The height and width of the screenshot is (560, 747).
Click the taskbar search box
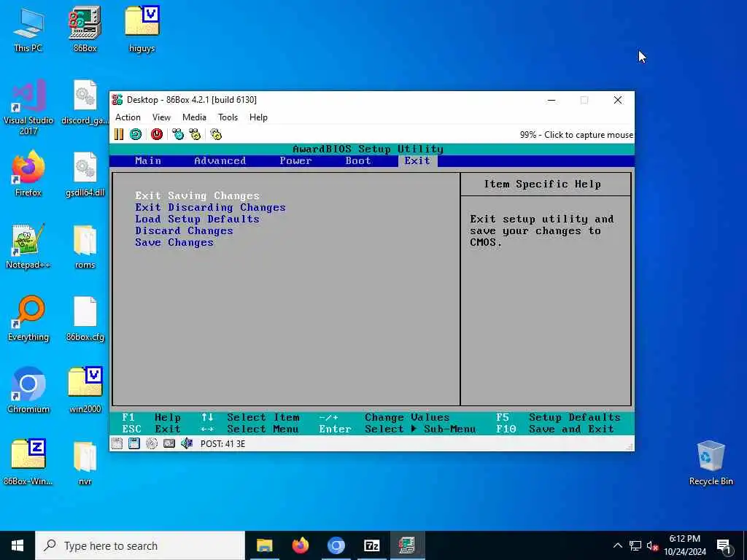[140, 545]
